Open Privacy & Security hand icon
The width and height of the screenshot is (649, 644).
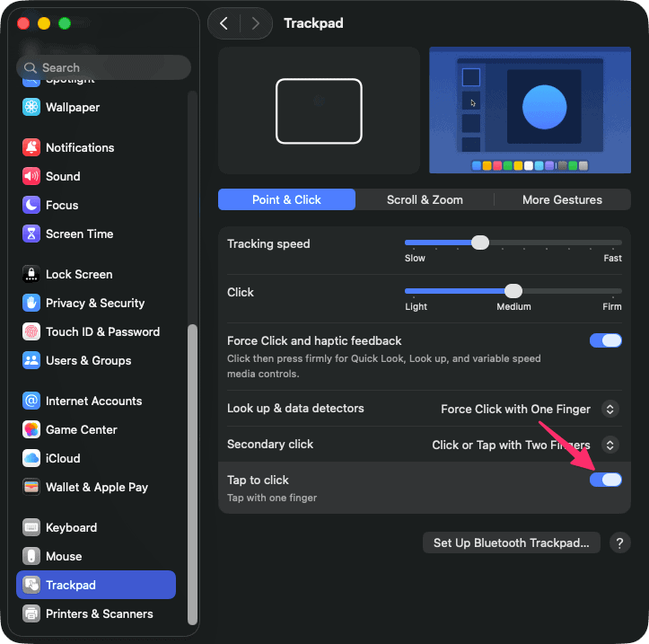tap(31, 303)
